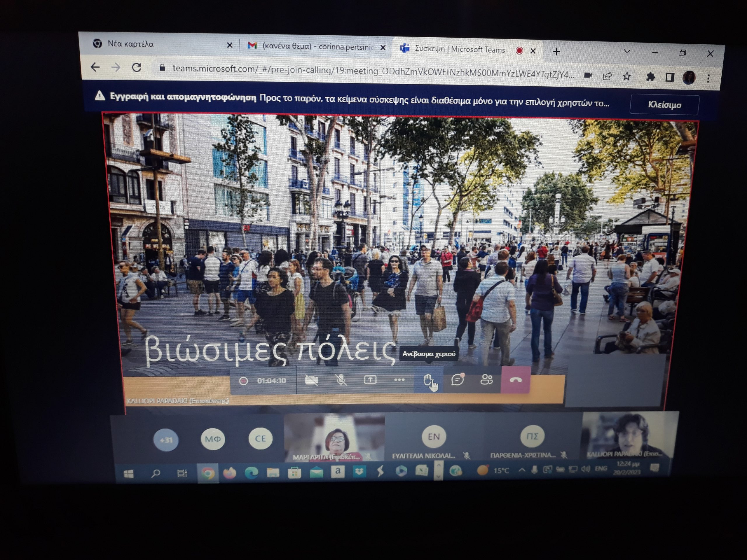Open Microsoft Store from the taskbar
The image size is (747, 560).
coord(294,472)
